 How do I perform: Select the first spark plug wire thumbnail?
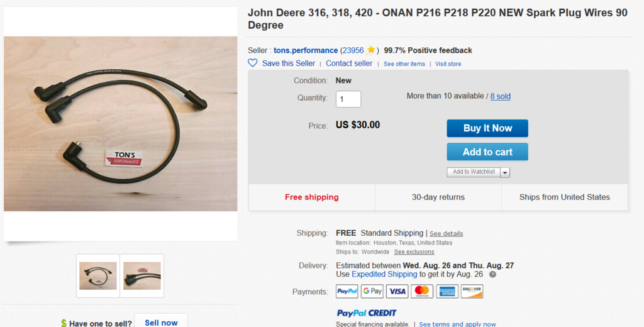coord(97,275)
